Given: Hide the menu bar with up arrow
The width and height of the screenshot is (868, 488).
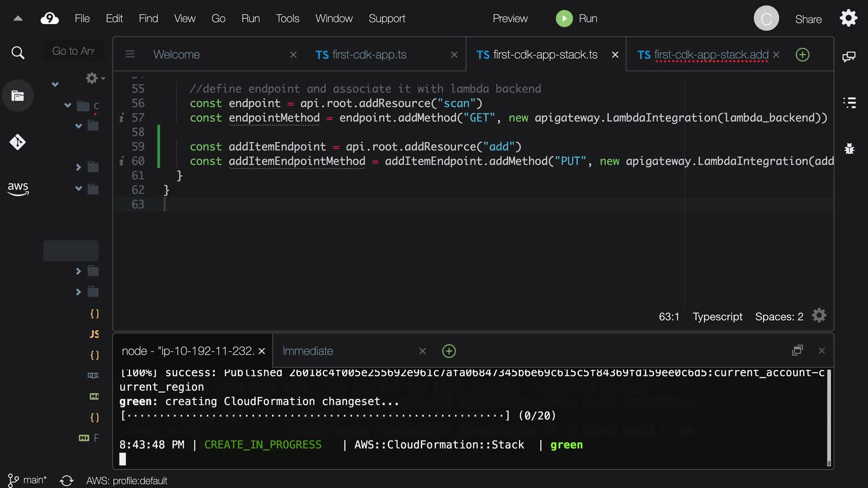Looking at the screenshot, I should pyautogui.click(x=18, y=19).
